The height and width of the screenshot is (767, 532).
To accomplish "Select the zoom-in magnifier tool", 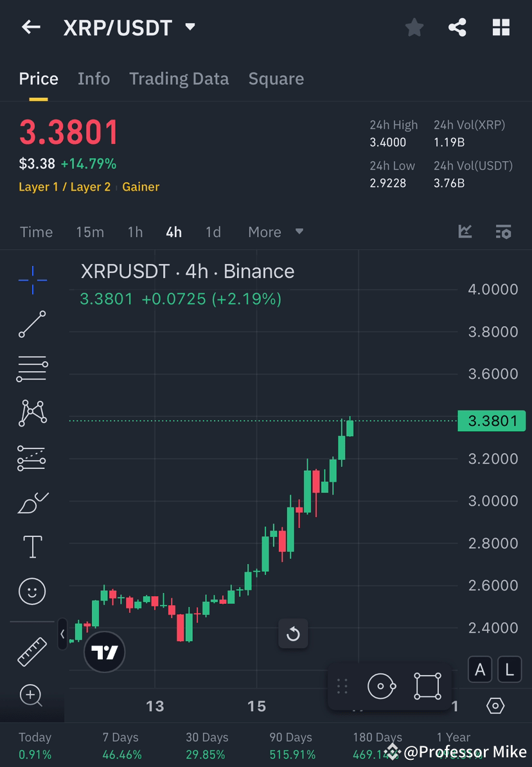I will (x=32, y=696).
